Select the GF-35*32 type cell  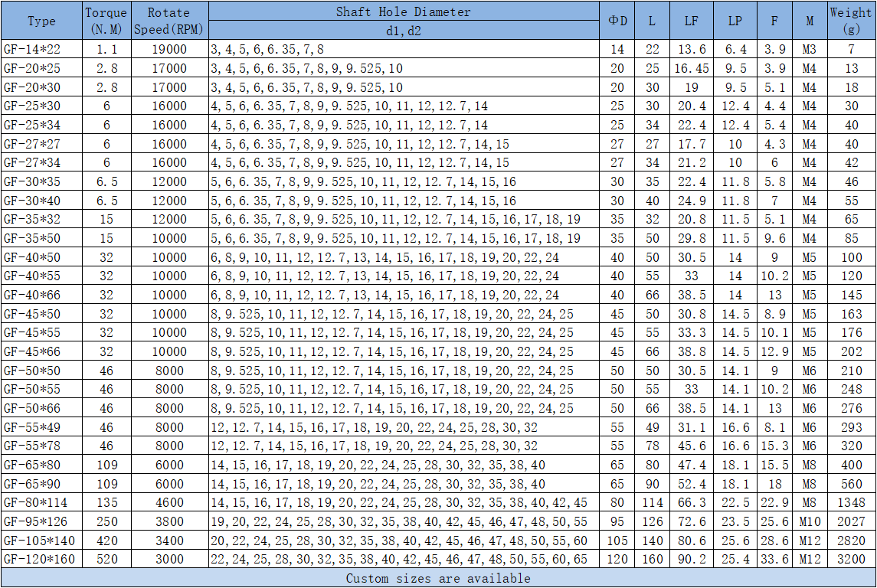click(x=42, y=219)
